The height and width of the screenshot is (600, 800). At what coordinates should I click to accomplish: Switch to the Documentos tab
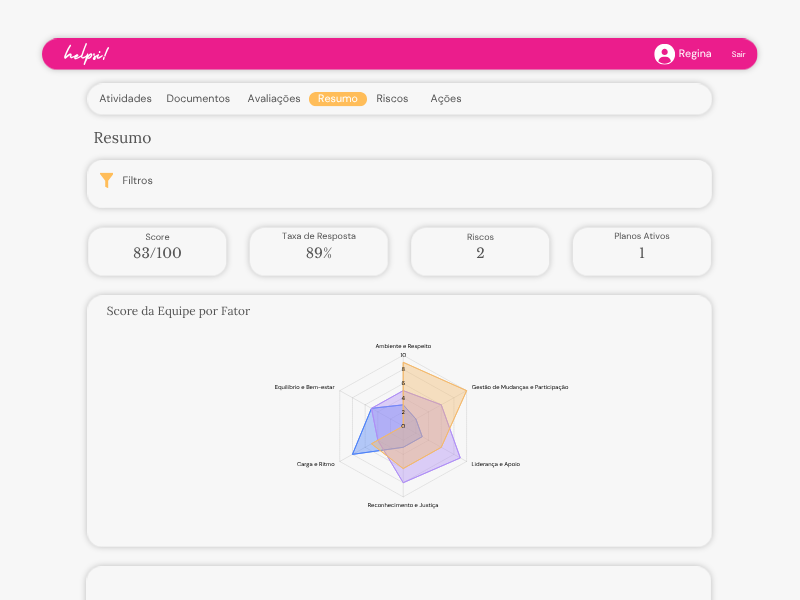(198, 99)
